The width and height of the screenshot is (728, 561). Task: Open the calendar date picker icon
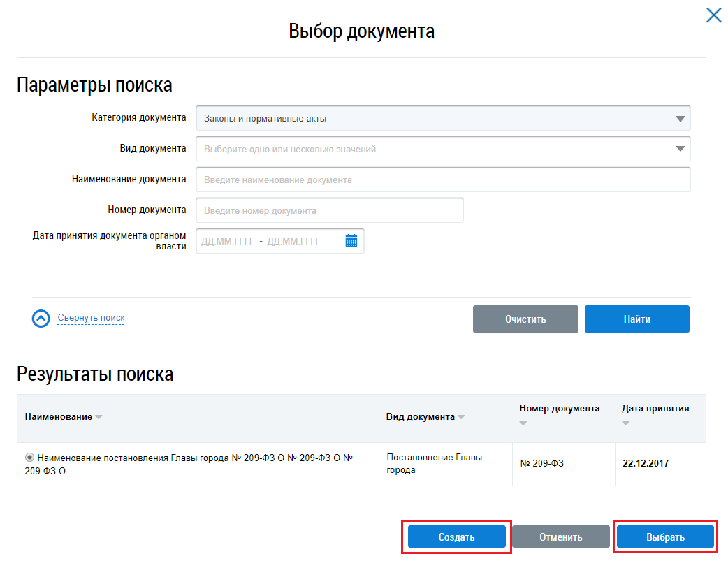351,241
